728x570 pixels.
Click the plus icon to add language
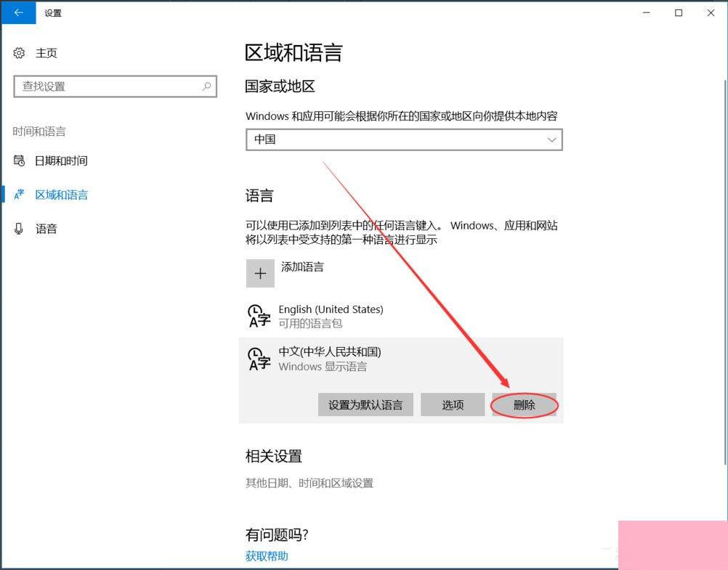(x=260, y=274)
